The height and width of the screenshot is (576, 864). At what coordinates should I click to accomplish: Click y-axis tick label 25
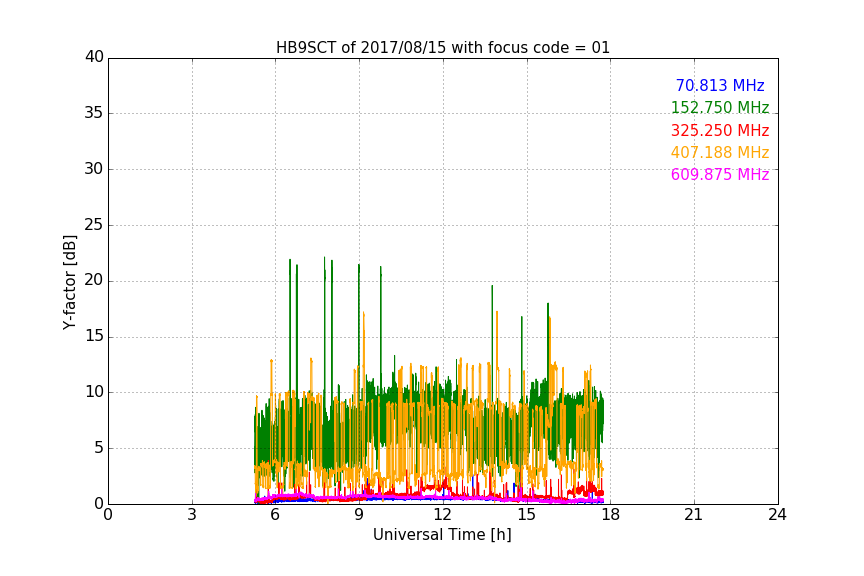tap(94, 225)
